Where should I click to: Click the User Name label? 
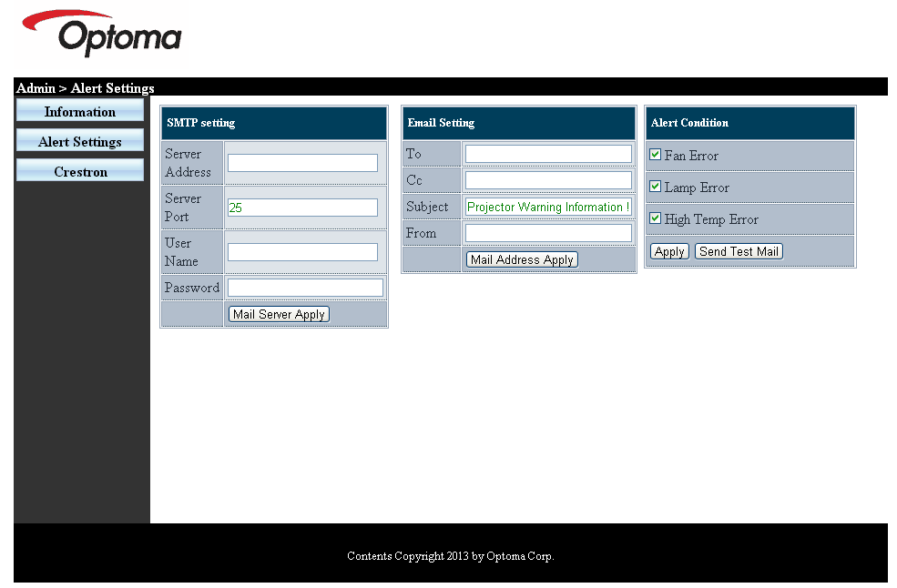[181, 252]
